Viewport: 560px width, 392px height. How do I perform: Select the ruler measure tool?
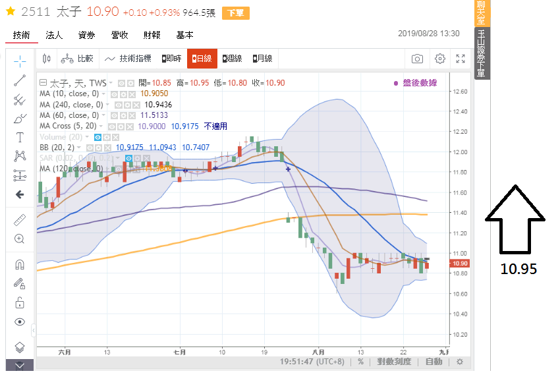tap(20, 220)
